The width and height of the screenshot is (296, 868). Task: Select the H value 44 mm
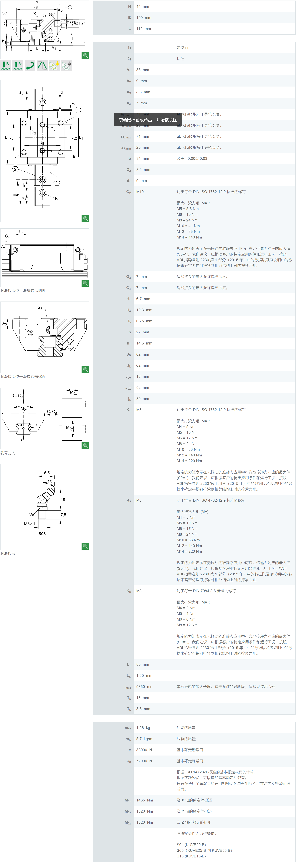click(x=143, y=7)
